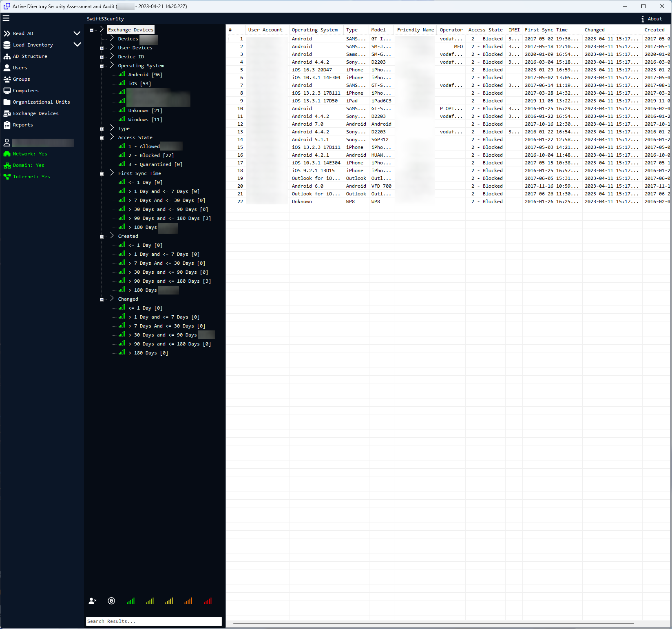672x629 pixels.
Task: Collapse the Created tree node
Action: (102, 237)
